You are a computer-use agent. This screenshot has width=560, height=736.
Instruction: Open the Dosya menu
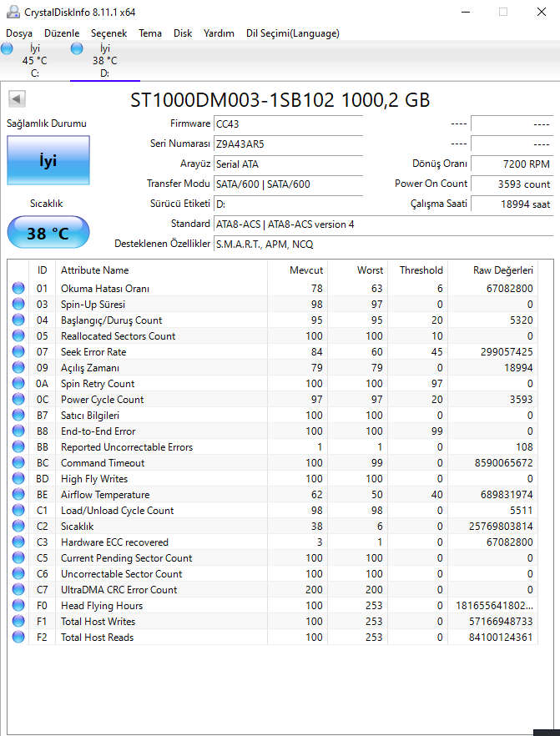19,33
